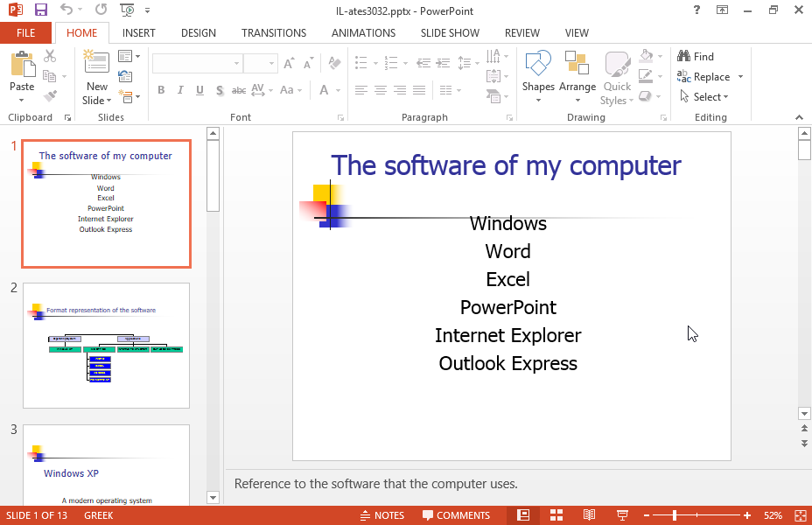Image resolution: width=812 pixels, height=525 pixels.
Task: Switch to Reading View
Action: coord(589,515)
